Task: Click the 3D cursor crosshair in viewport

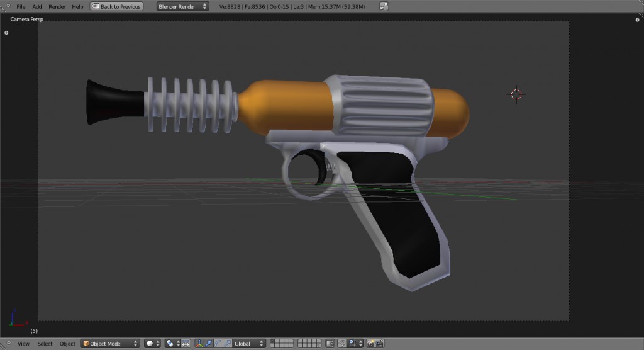Action: pyautogui.click(x=516, y=94)
